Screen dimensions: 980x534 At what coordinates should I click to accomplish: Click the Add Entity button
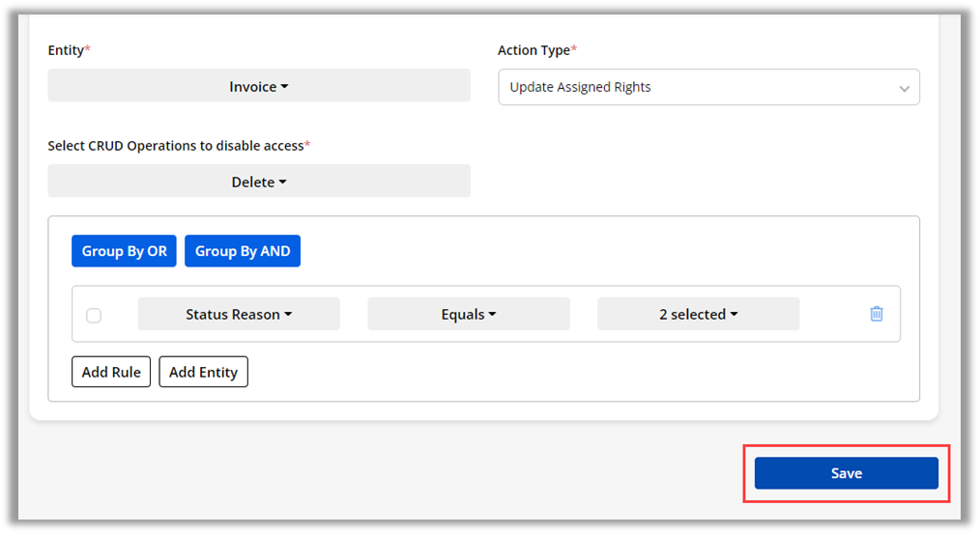click(x=203, y=372)
